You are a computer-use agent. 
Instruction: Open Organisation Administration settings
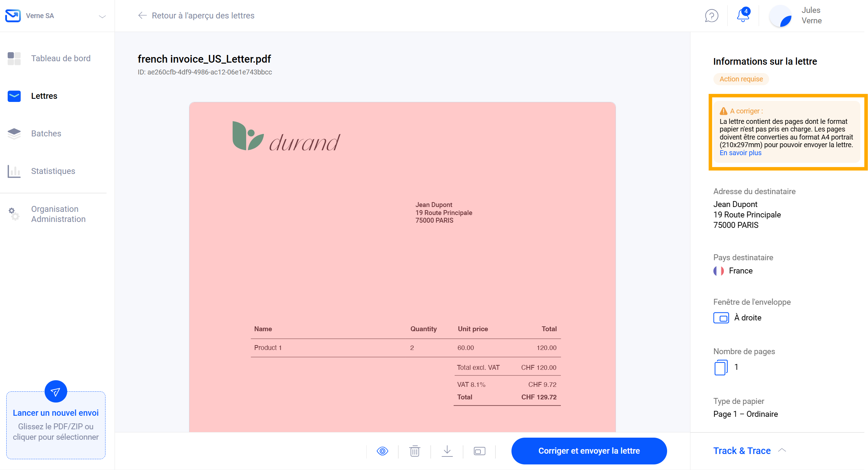pyautogui.click(x=58, y=214)
